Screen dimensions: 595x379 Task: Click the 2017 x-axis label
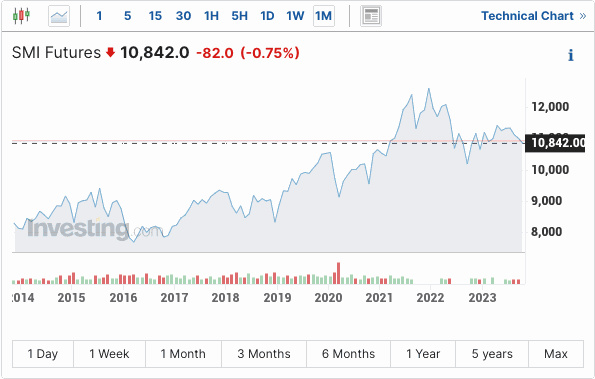[x=174, y=297]
